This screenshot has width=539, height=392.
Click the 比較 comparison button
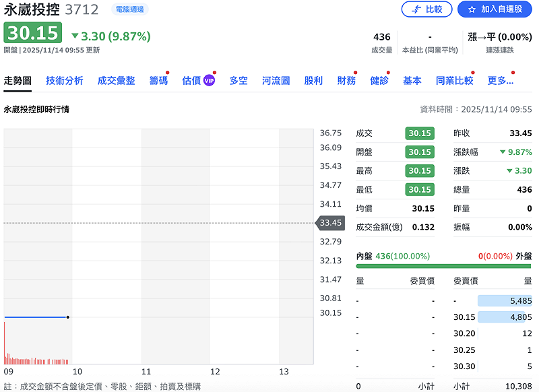pyautogui.click(x=426, y=10)
